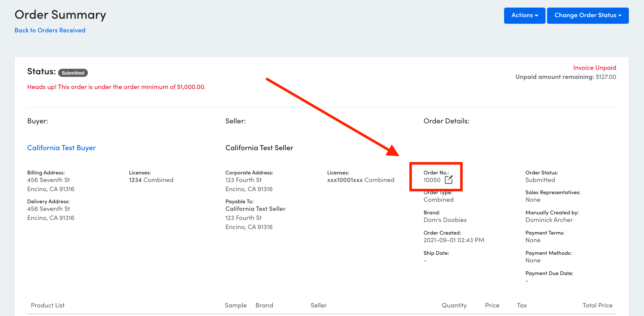Click the Price column header

pos(492,305)
